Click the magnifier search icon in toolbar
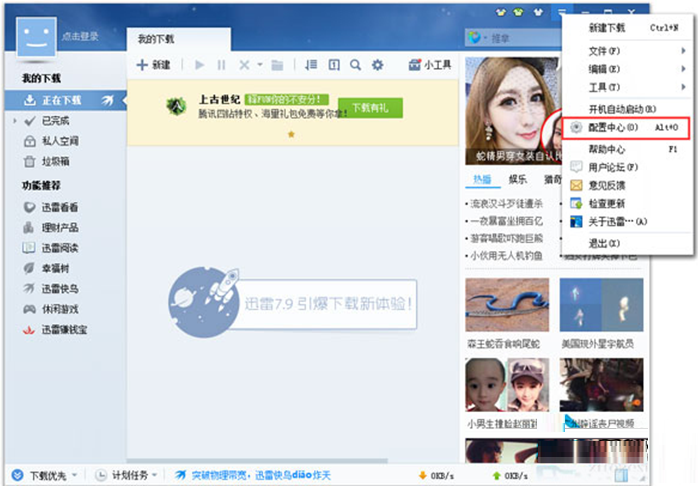The width and height of the screenshot is (698, 490). [x=355, y=65]
